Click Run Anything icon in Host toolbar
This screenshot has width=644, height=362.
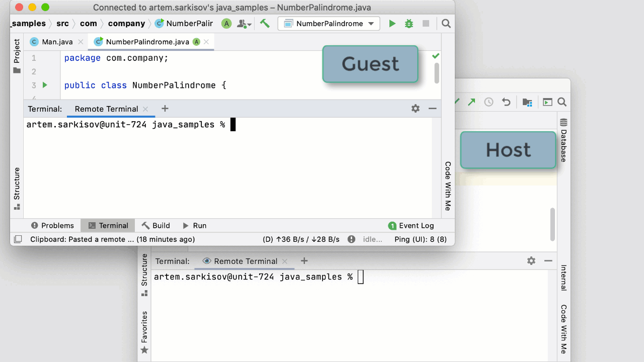point(547,102)
